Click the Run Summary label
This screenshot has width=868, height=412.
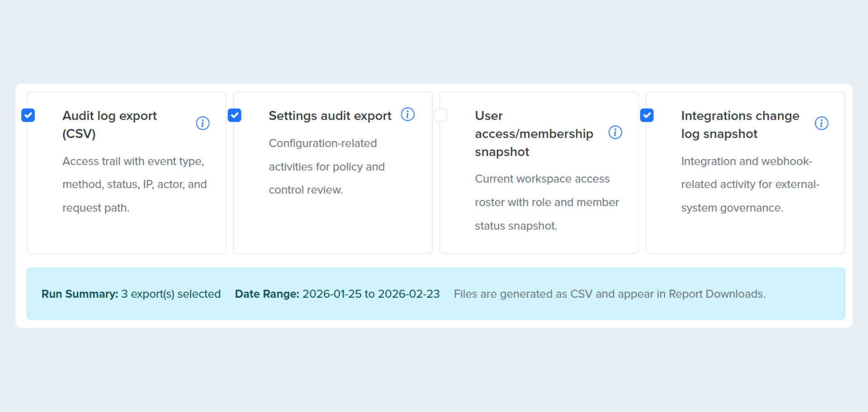[x=80, y=294]
